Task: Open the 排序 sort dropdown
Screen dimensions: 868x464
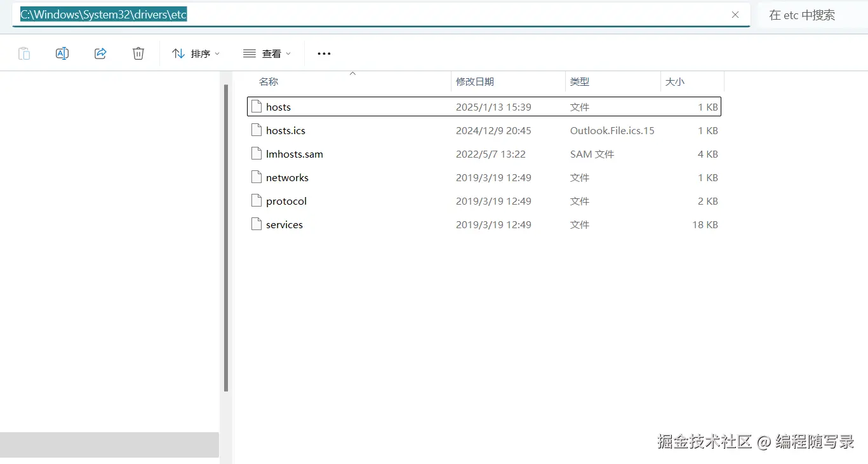Action: point(196,53)
